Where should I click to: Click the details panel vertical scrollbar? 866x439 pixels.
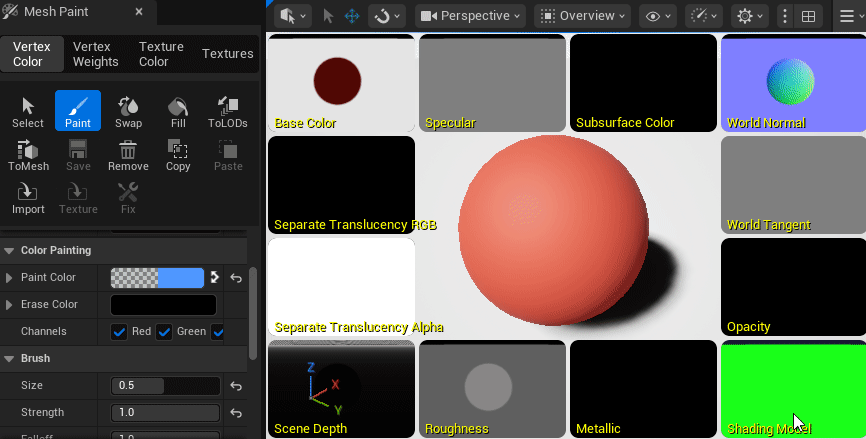point(253,314)
